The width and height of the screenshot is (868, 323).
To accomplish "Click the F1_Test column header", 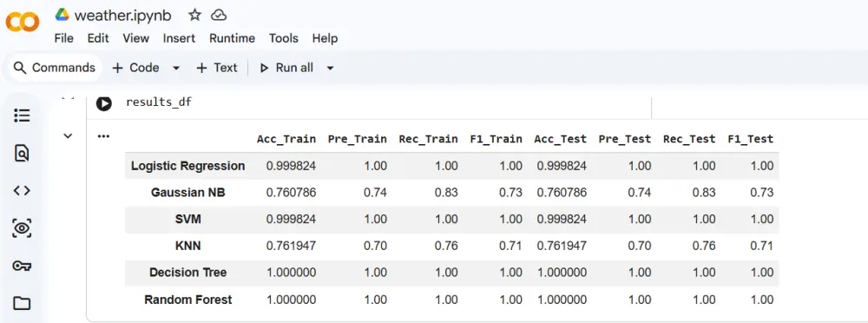I will pos(750,139).
